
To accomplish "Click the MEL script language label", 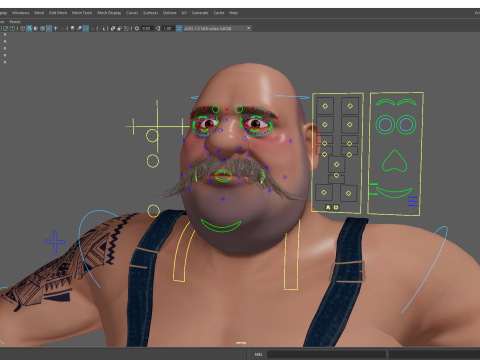I will 258,354.
